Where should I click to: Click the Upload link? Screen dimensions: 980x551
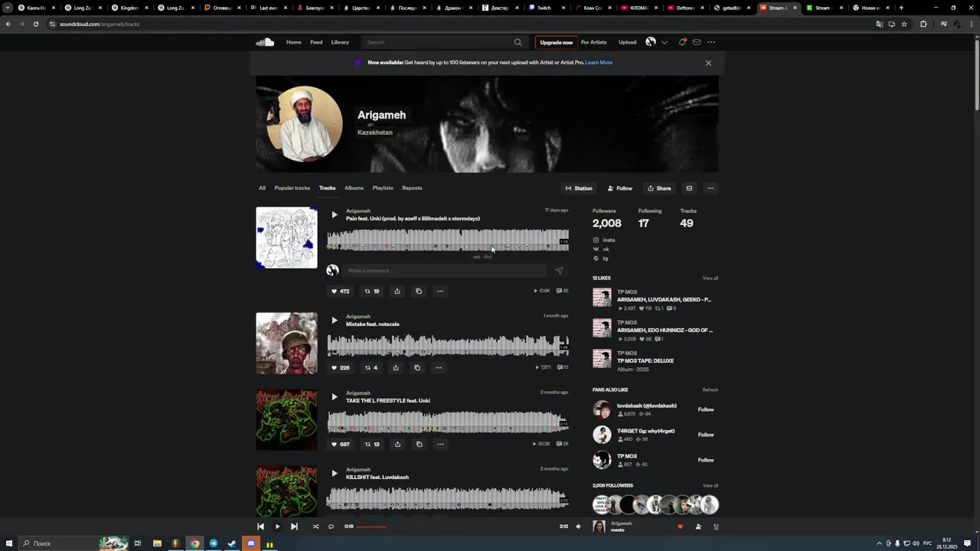coord(627,42)
